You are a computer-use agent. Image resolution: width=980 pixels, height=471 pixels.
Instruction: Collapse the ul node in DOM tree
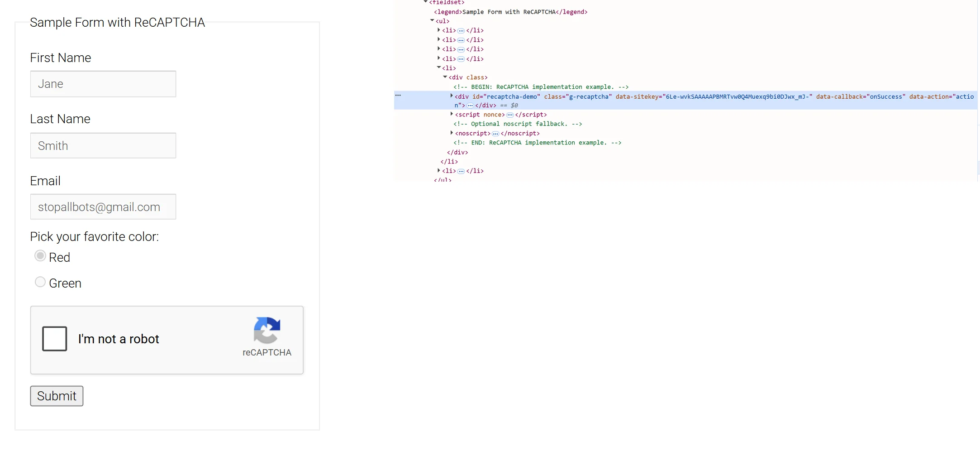tap(432, 20)
